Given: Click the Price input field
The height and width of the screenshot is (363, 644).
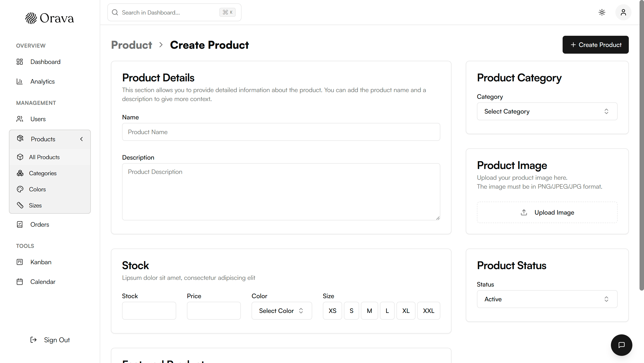Looking at the screenshot, I should (214, 310).
